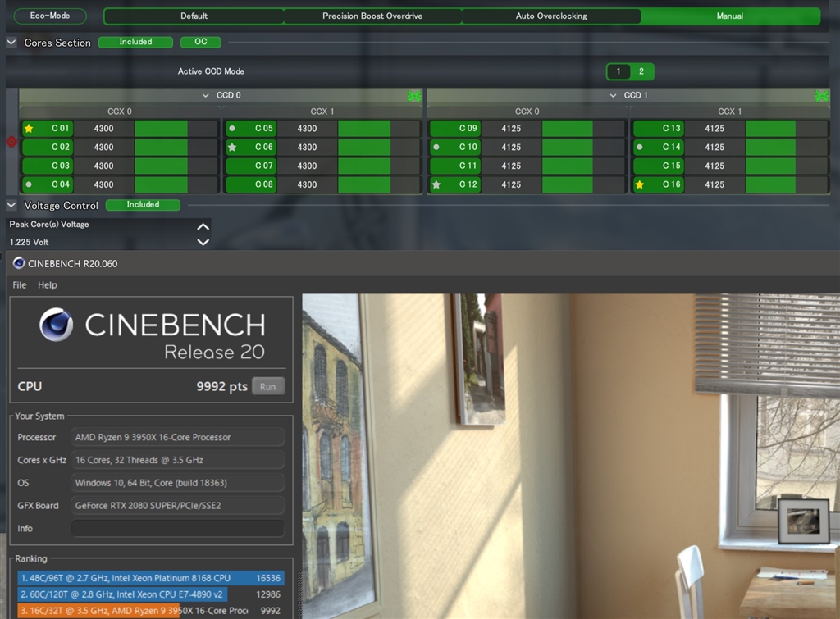Click the Cores x GHz field

(x=177, y=460)
